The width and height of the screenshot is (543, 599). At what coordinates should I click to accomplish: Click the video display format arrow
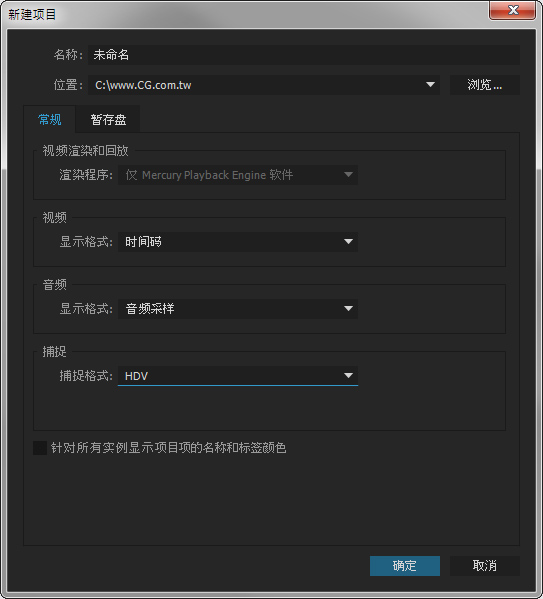(348, 241)
